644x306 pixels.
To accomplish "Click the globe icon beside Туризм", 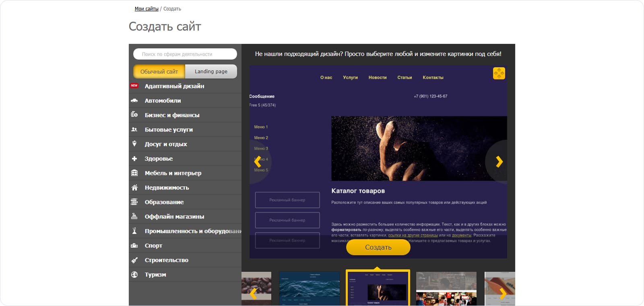I will [134, 275].
